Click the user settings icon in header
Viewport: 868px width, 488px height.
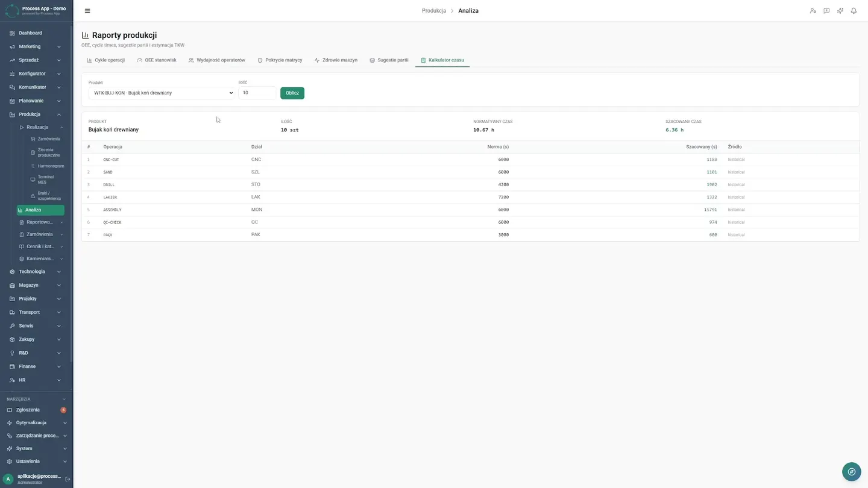[813, 11]
